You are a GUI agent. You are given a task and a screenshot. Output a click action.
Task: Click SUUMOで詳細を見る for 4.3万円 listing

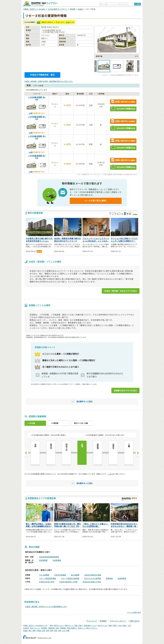123,148
